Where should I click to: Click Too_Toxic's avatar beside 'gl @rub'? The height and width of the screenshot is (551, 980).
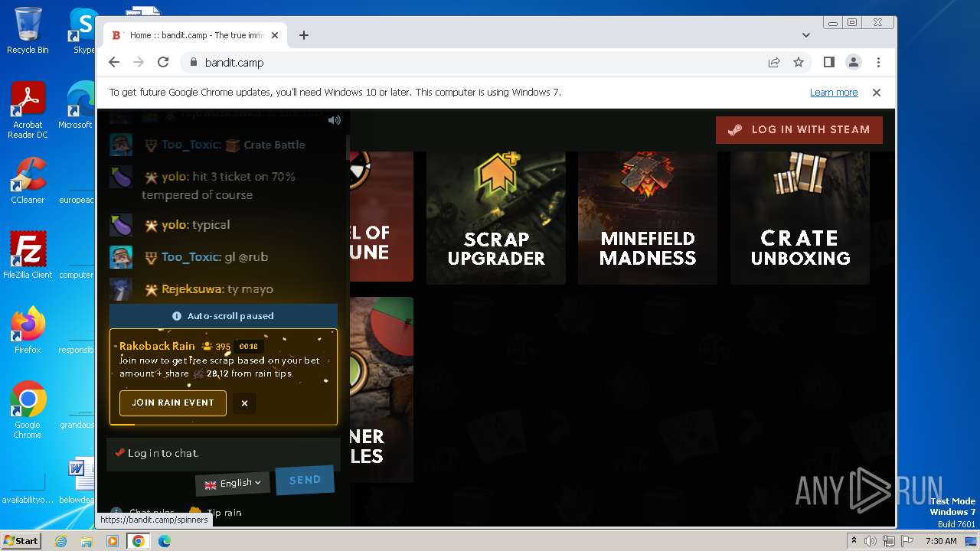coord(121,257)
